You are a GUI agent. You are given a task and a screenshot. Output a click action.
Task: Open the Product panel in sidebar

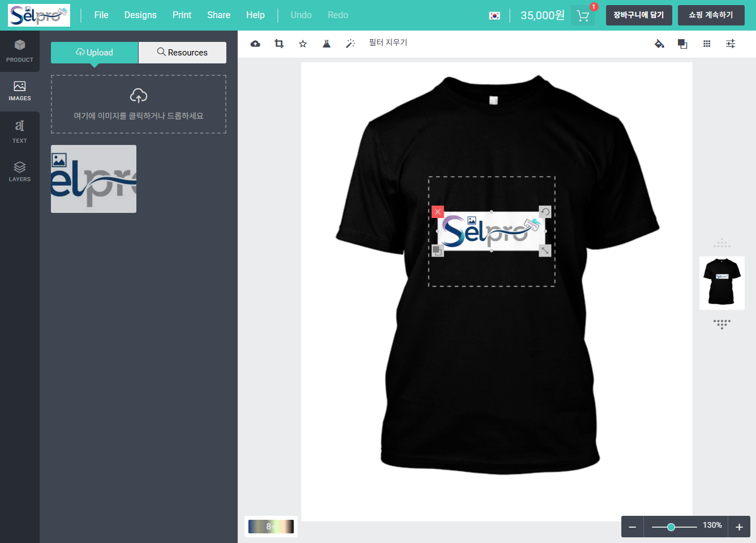(x=20, y=51)
